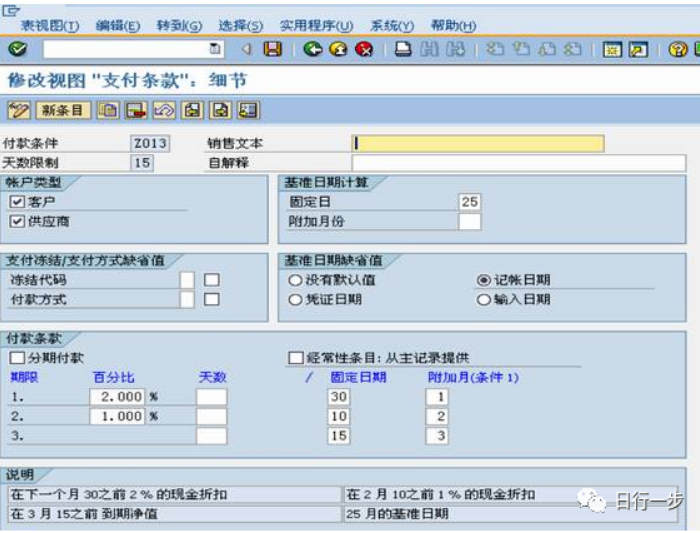
Task: Click the Print icon
Action: pos(403,48)
